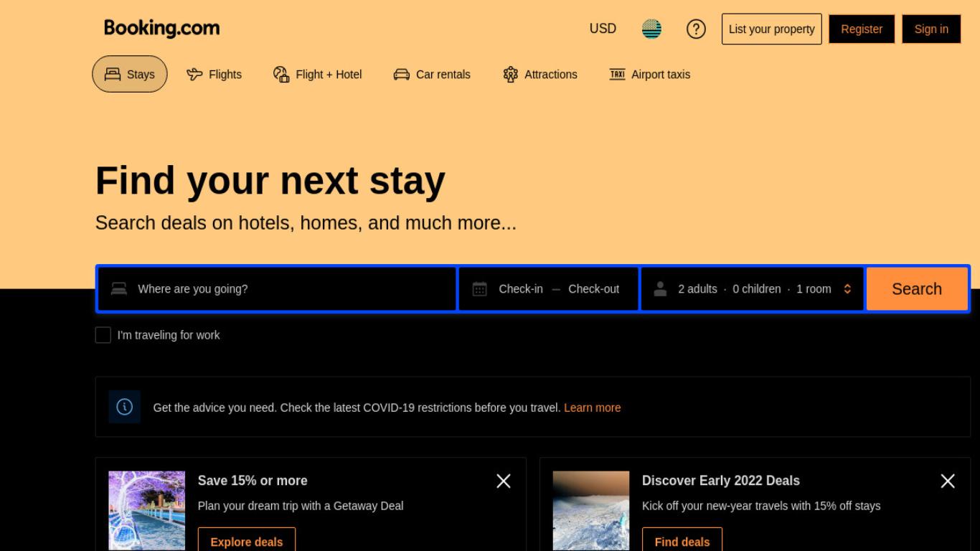Viewport: 980px width, 551px height.
Task: Open the Booking.com logo homepage link
Action: pyautogui.click(x=161, y=28)
